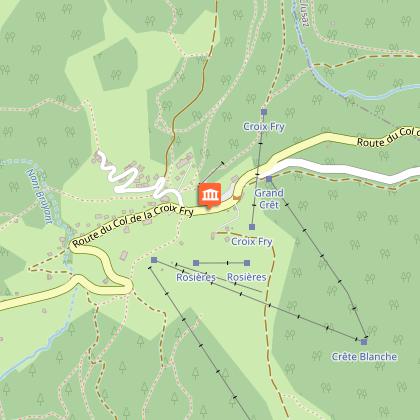The height and width of the screenshot is (420, 420).
Task: Click the small orange barrier icon beside the museum marker
Action: 237,198
